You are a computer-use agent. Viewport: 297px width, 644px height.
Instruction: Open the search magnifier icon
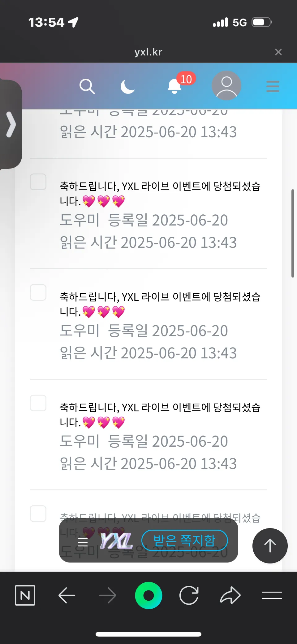coord(87,86)
